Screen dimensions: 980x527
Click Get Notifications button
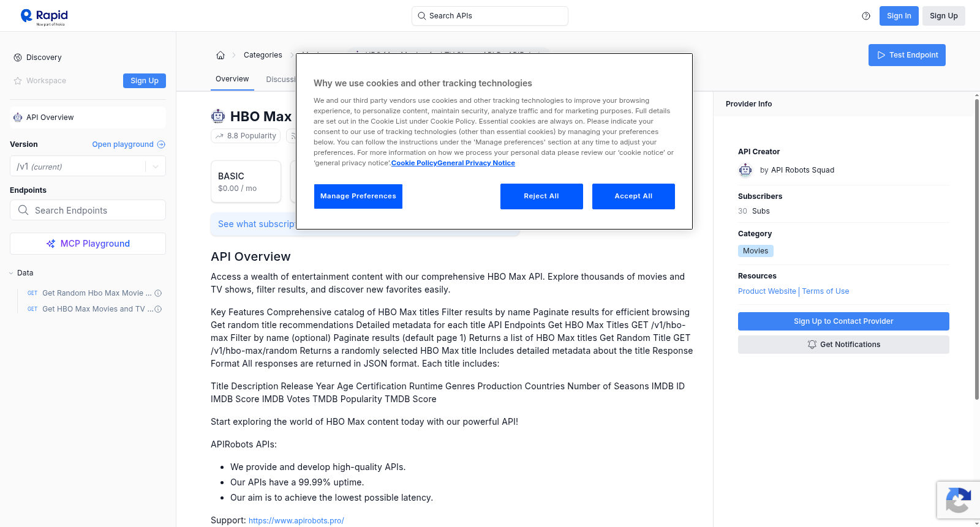(x=843, y=345)
